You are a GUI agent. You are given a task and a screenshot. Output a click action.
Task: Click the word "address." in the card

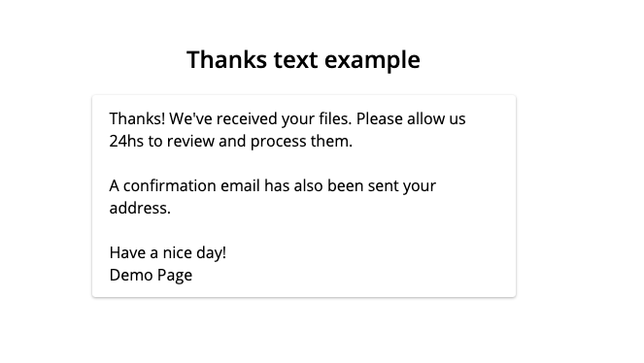click(x=140, y=208)
